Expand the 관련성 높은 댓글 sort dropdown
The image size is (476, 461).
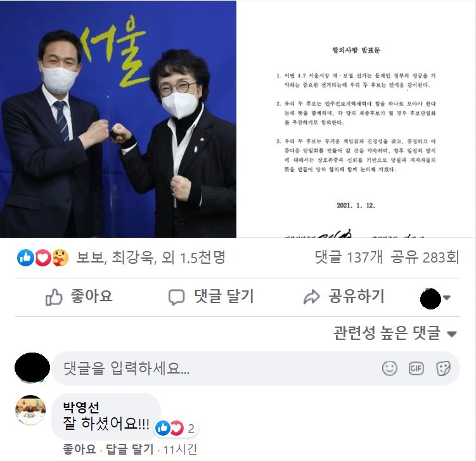pos(395,333)
